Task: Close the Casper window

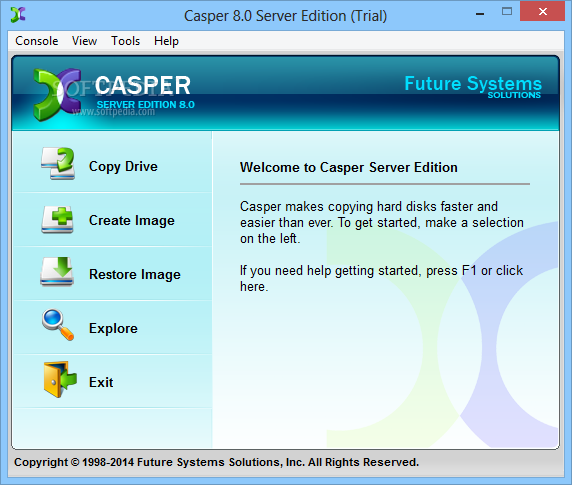Action: [542, 12]
